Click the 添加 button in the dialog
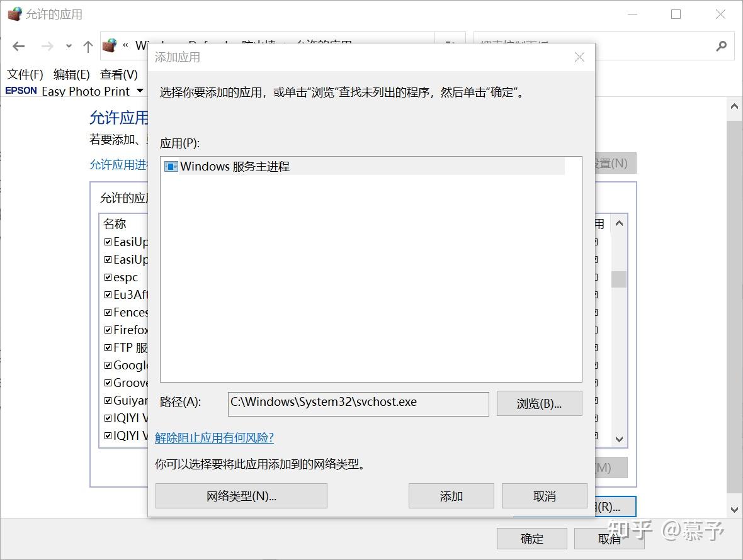 (451, 496)
